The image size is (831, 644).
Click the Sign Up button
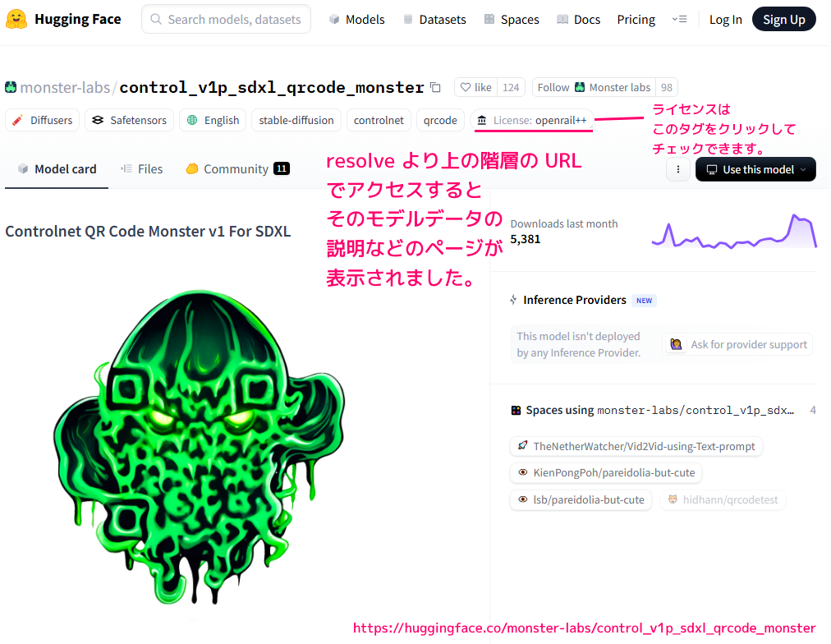click(x=784, y=19)
